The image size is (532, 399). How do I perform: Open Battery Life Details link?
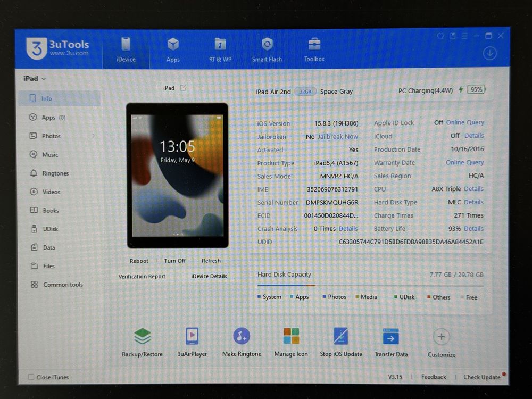473,229
